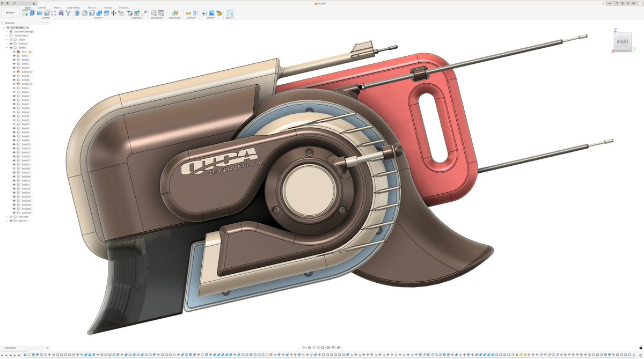Click the HELMET document tab
644x359 pixels.
(321, 3)
